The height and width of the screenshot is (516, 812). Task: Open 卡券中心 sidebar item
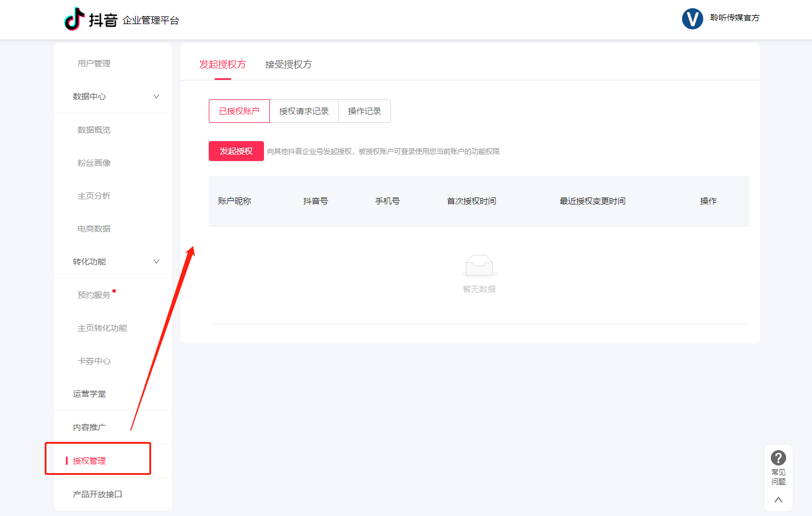tap(94, 361)
